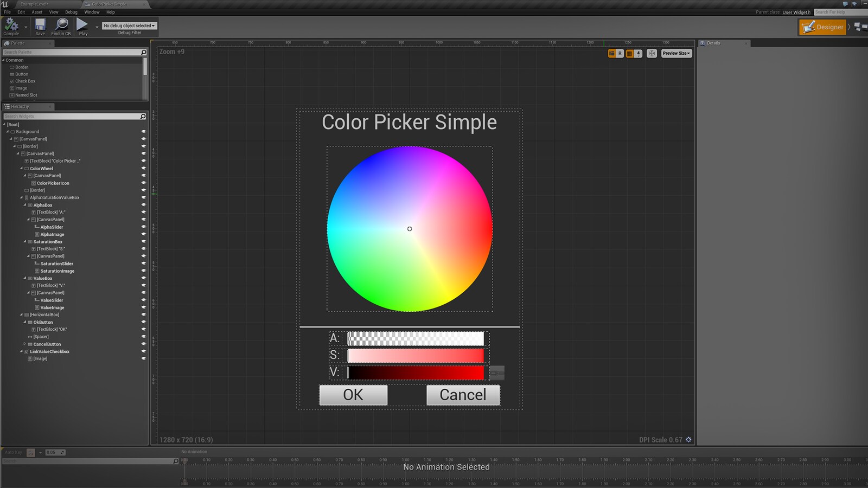Open the No debug object selected dropdown

(129, 25)
